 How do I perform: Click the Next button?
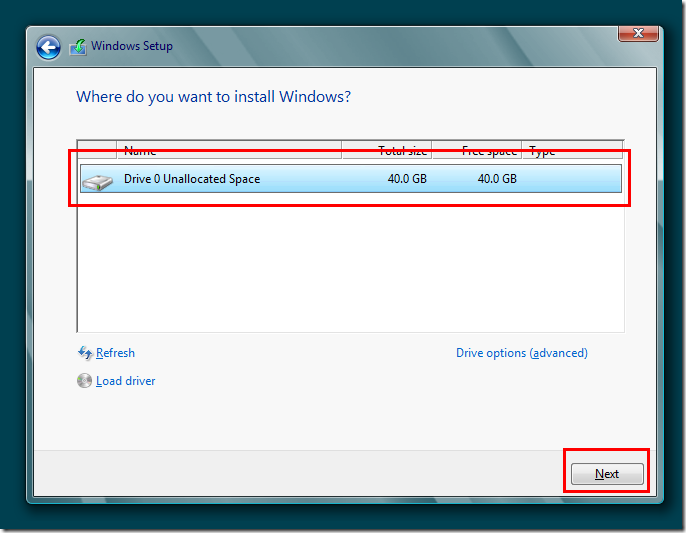607,474
